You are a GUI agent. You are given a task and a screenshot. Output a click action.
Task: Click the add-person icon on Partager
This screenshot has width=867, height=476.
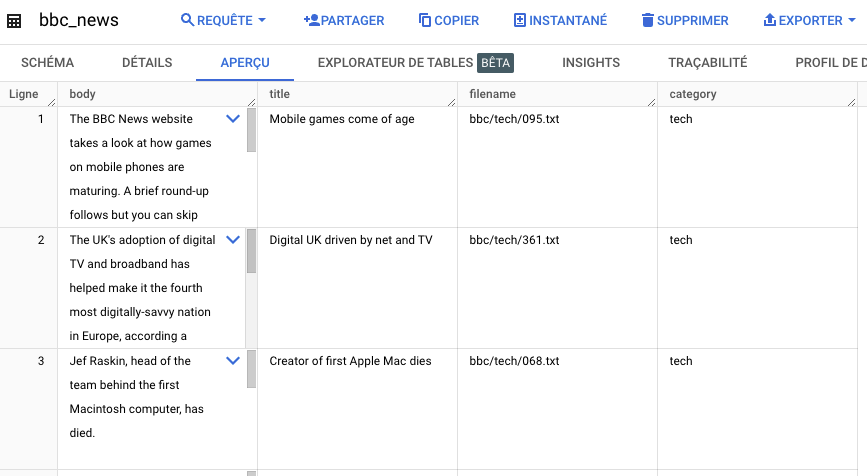click(311, 20)
